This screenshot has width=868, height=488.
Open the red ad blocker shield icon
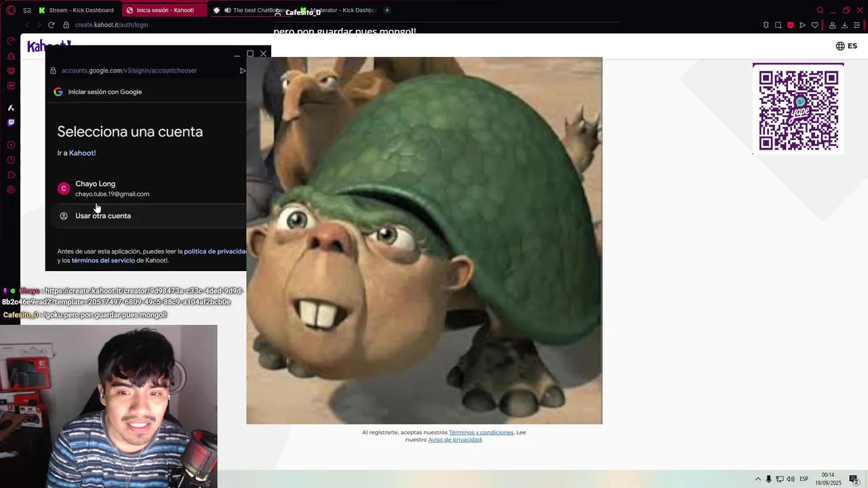click(790, 25)
